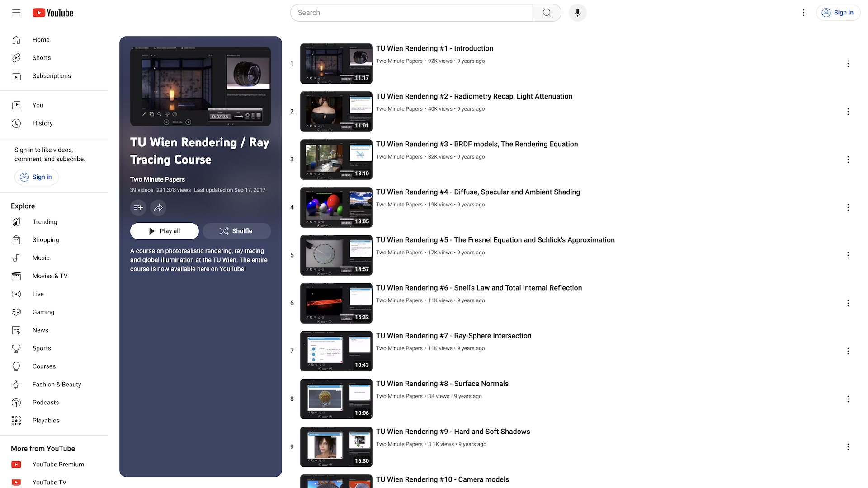
Task: Open video #1 Introduction thumbnail
Action: click(x=336, y=64)
